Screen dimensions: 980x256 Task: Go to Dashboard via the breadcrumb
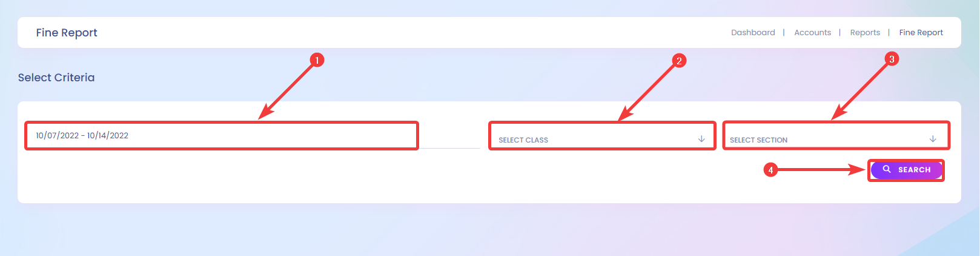[x=753, y=33]
